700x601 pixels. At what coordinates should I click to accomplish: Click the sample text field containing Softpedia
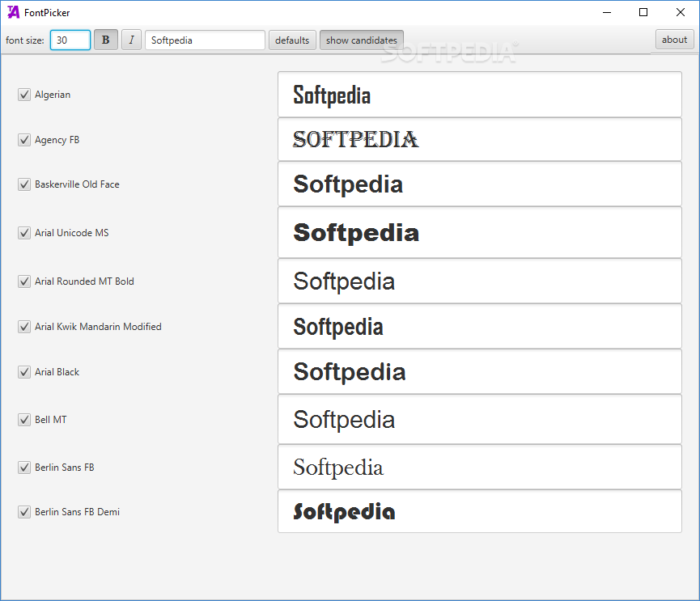click(205, 40)
